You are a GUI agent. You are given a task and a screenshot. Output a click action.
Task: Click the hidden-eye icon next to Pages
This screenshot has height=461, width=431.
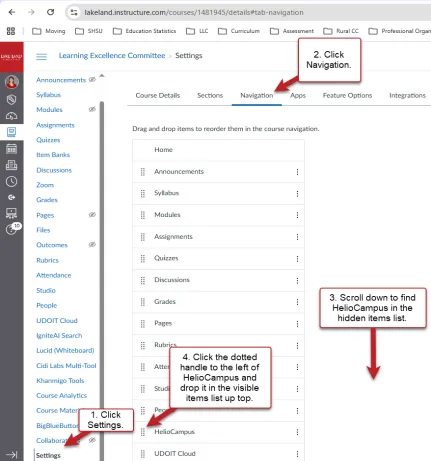(x=92, y=215)
